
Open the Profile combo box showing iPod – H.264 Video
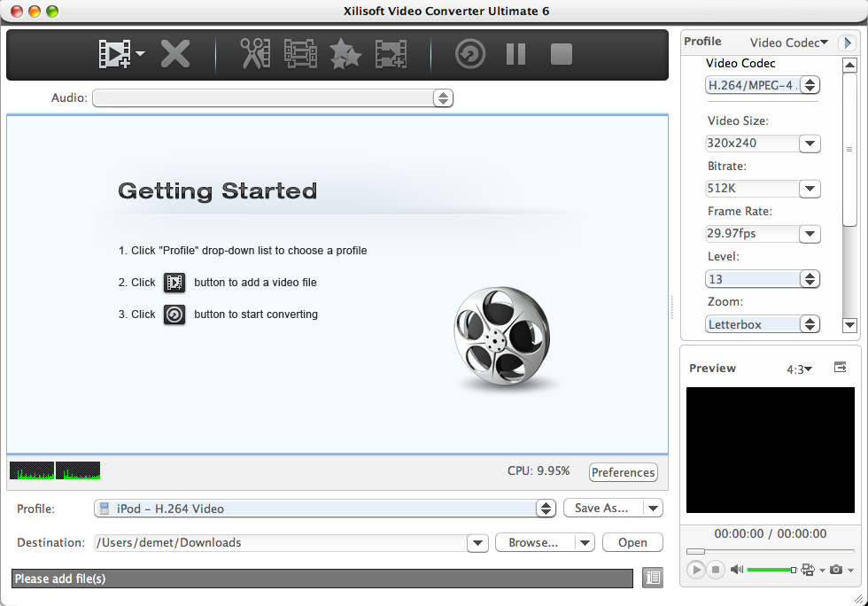325,509
